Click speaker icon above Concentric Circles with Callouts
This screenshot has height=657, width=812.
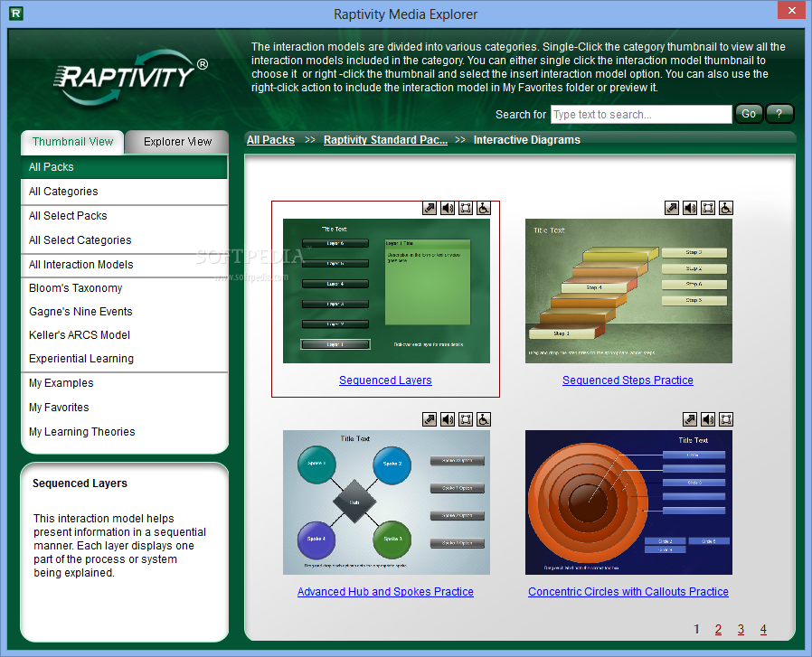[708, 419]
